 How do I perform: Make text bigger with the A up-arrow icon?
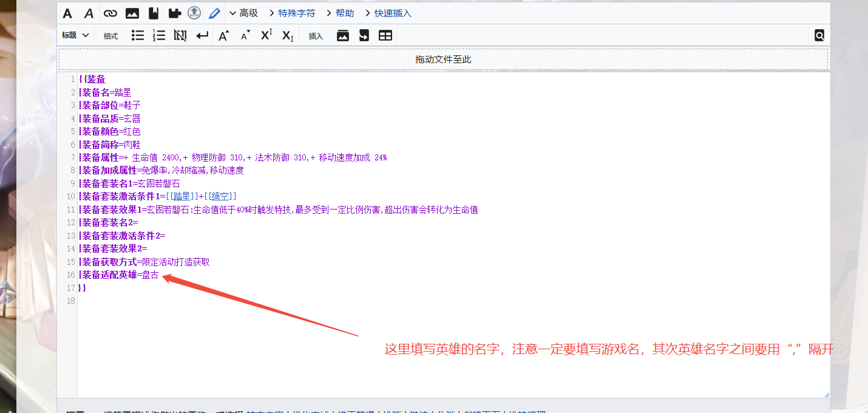(x=223, y=35)
